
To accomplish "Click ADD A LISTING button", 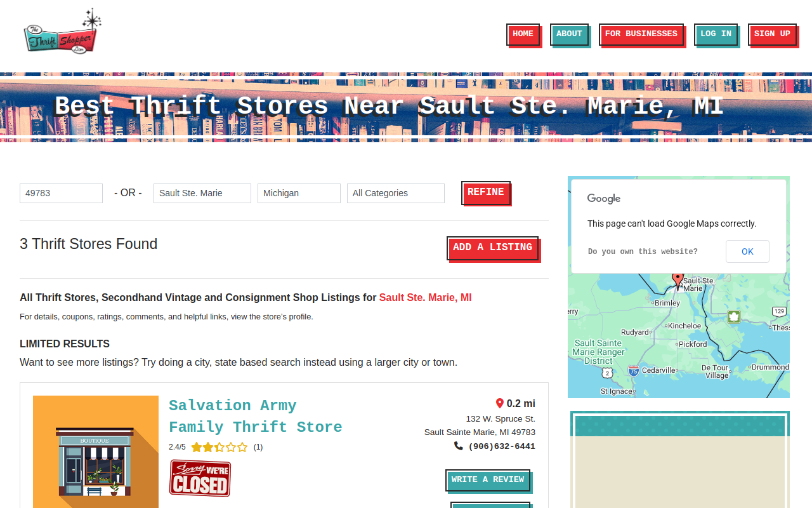I will 493,248.
